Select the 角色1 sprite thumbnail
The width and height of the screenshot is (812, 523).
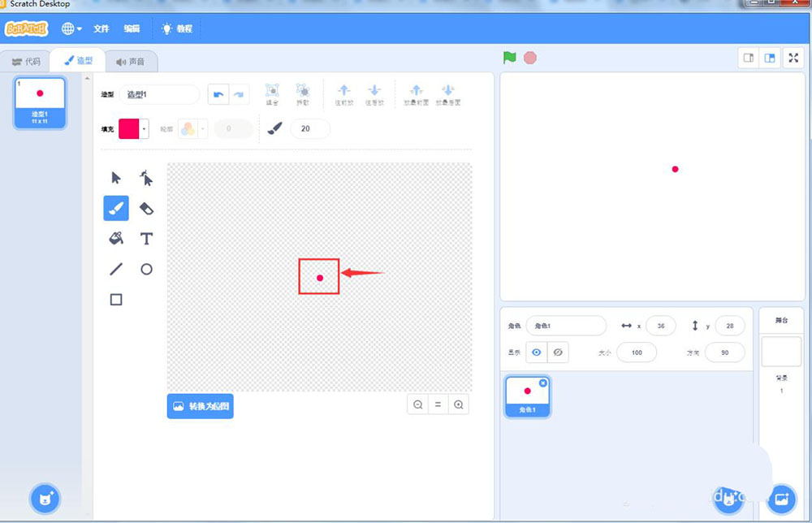pyautogui.click(x=527, y=396)
